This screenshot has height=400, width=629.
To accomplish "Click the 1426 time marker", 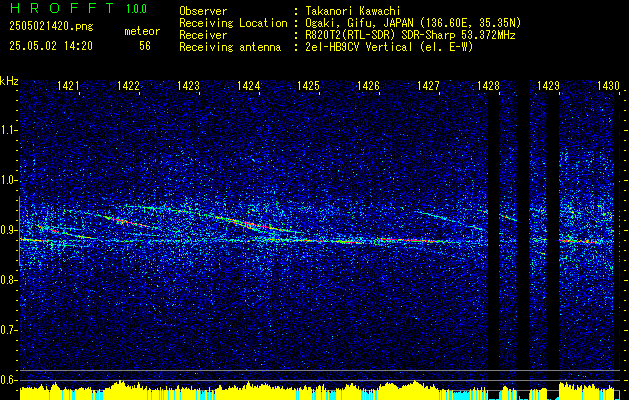I will pos(368,86).
